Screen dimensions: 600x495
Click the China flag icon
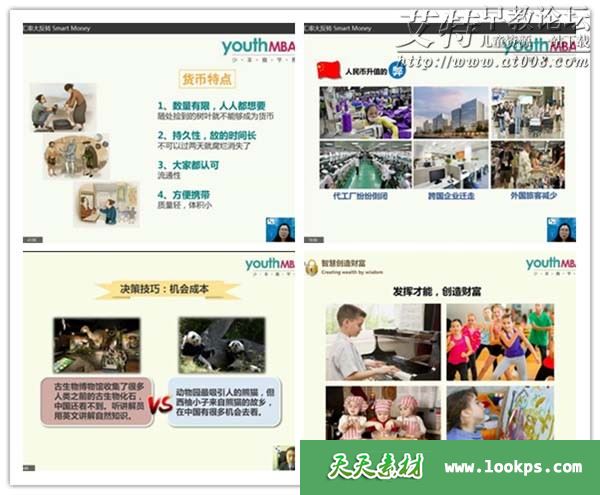(x=326, y=70)
